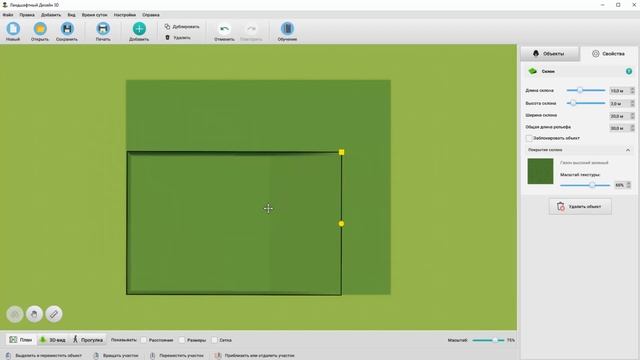
Task: Click the Общая длина рельефа value field
Action: (x=619, y=128)
